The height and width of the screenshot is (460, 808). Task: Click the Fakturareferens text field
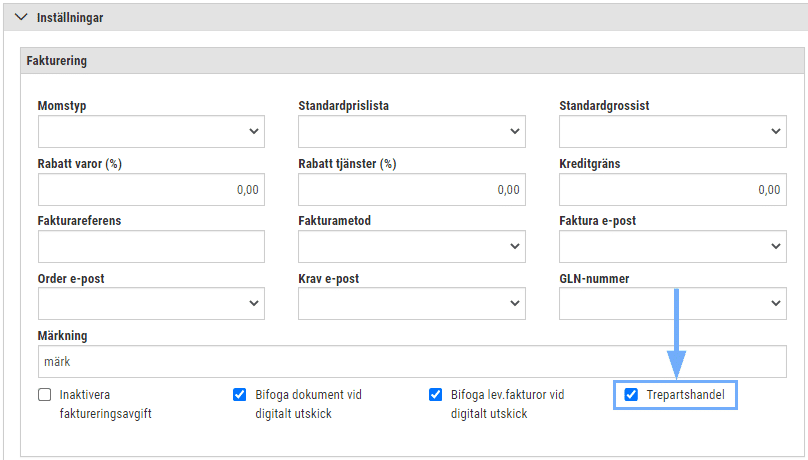[x=151, y=246]
